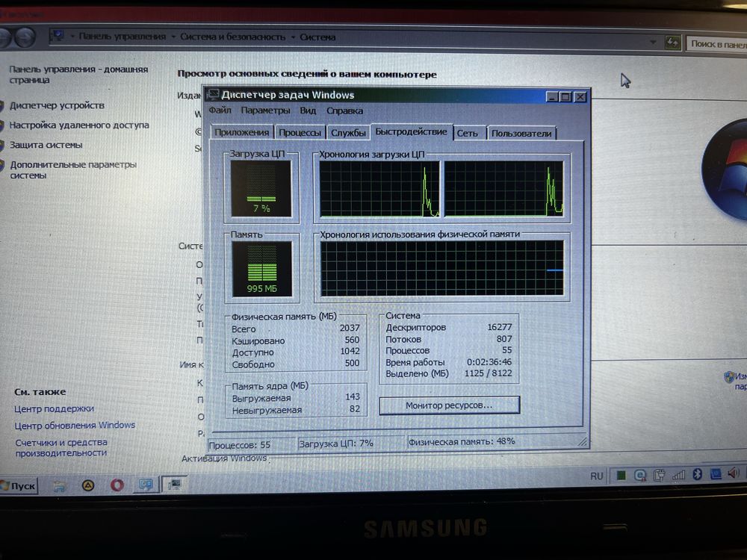Open Дополнительные параметры системы link
The image size is (747, 560).
pyautogui.click(x=73, y=169)
